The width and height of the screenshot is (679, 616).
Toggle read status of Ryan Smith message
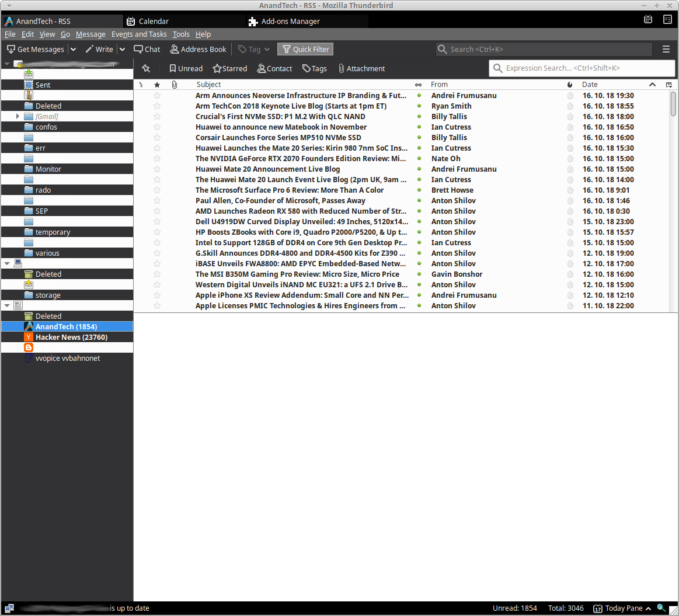(419, 106)
